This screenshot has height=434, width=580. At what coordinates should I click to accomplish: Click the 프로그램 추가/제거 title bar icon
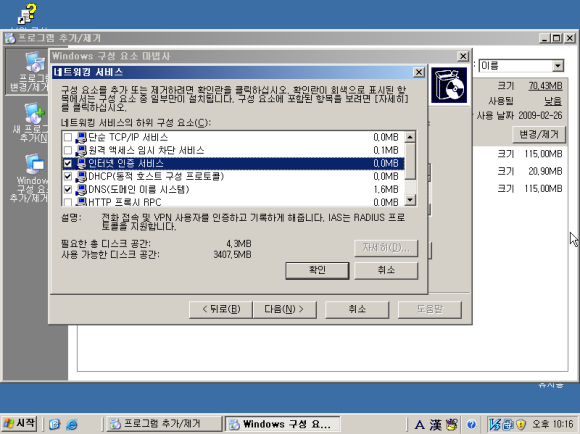(x=10, y=38)
